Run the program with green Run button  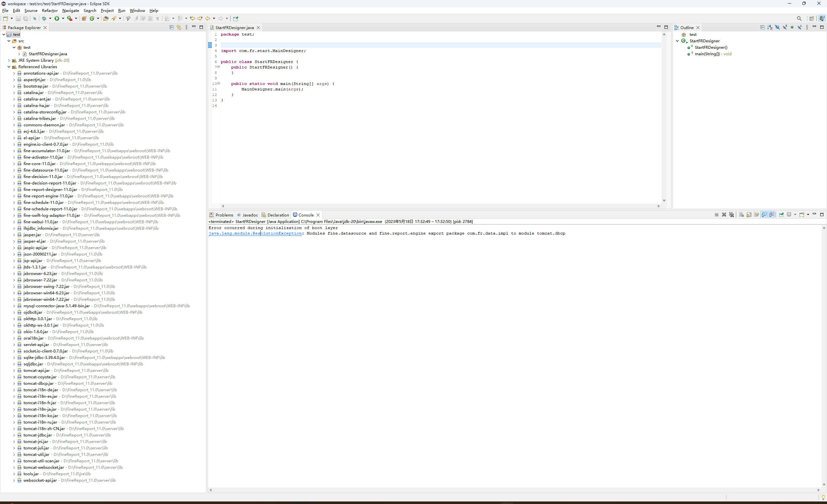point(57,18)
